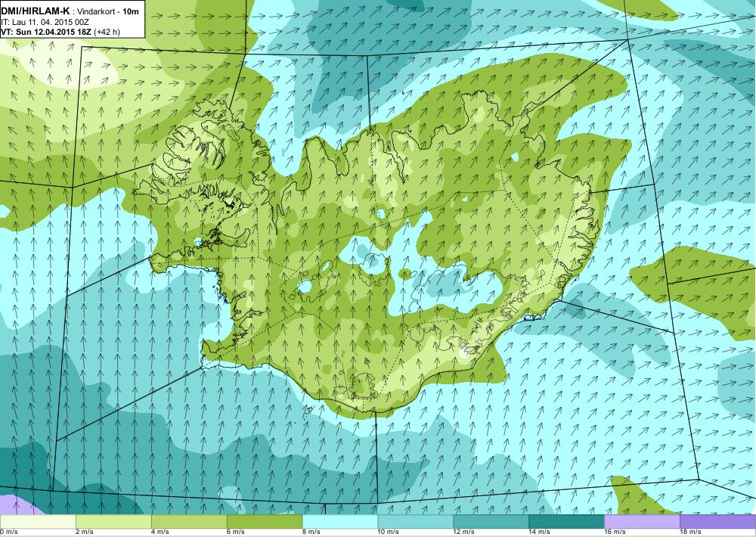
Task: Click the '18 m/s' legend label
Action: point(690,532)
